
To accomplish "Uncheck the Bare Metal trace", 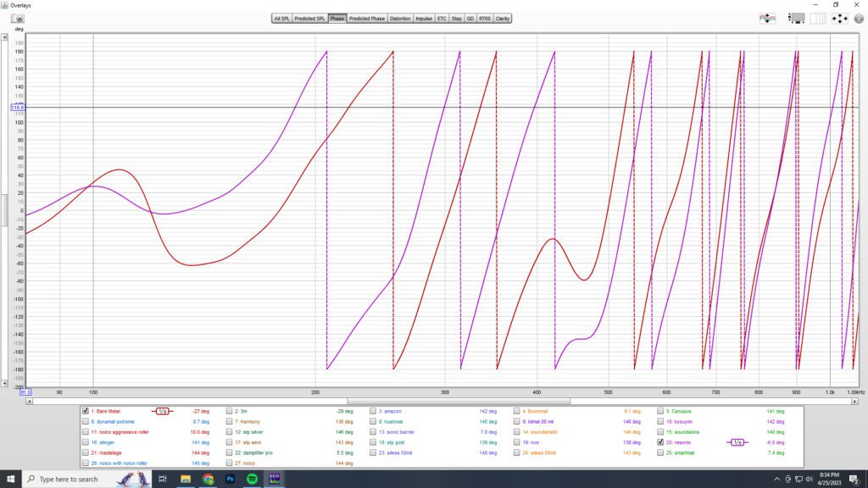I will click(x=85, y=411).
